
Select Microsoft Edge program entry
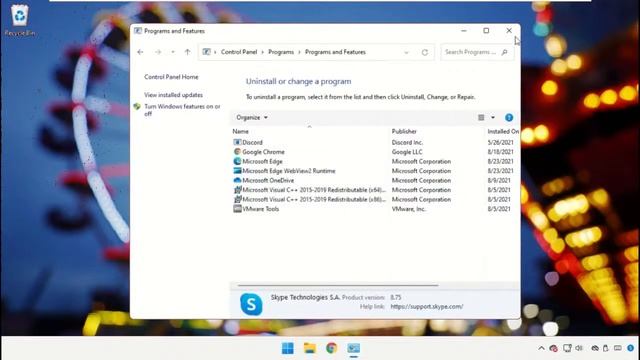tap(262, 161)
